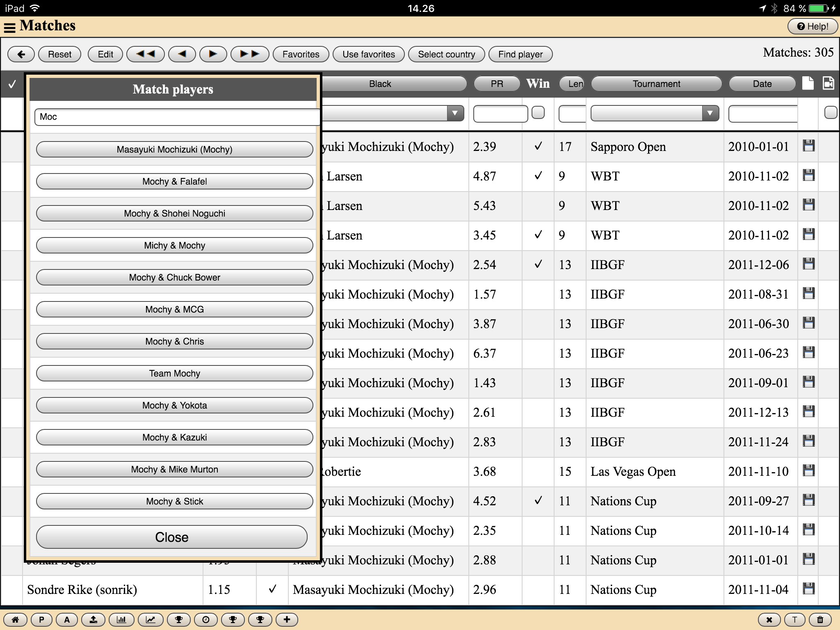This screenshot has height=630, width=840.
Task: Click the Match players search field containing Moc
Action: coord(177,117)
